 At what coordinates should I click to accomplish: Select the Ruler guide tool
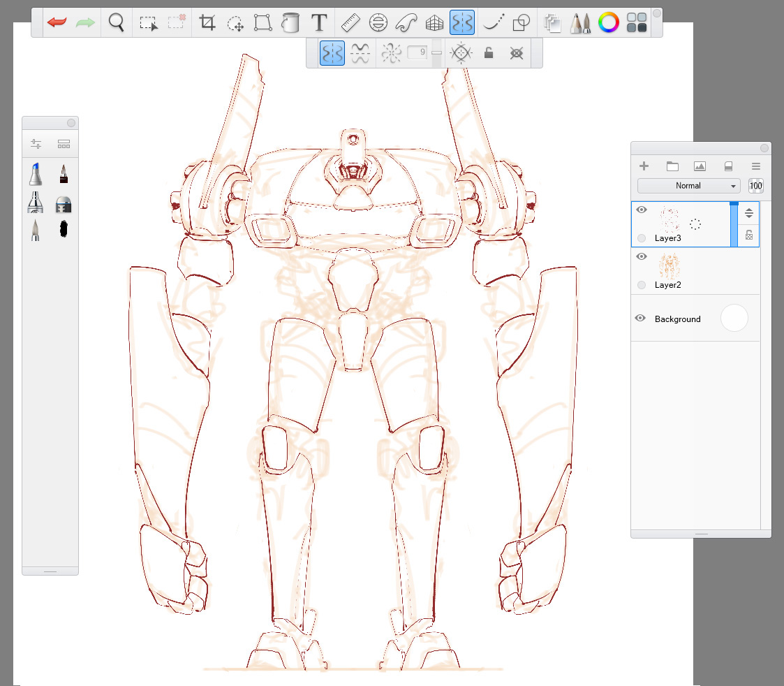click(350, 22)
